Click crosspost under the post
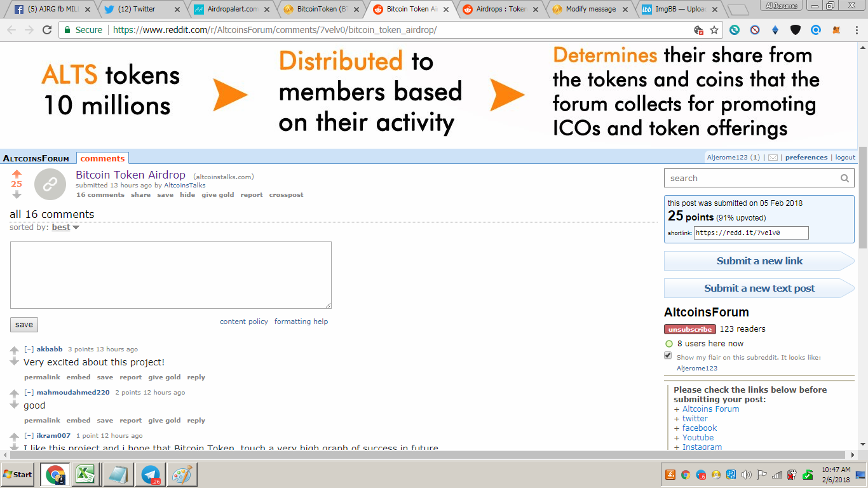 286,195
